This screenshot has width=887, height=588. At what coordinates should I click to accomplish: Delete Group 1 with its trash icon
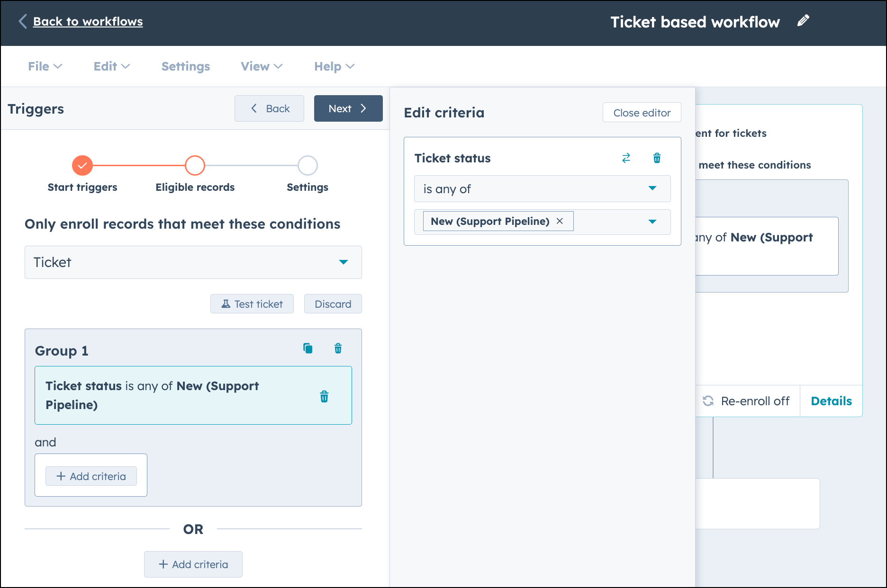click(338, 348)
